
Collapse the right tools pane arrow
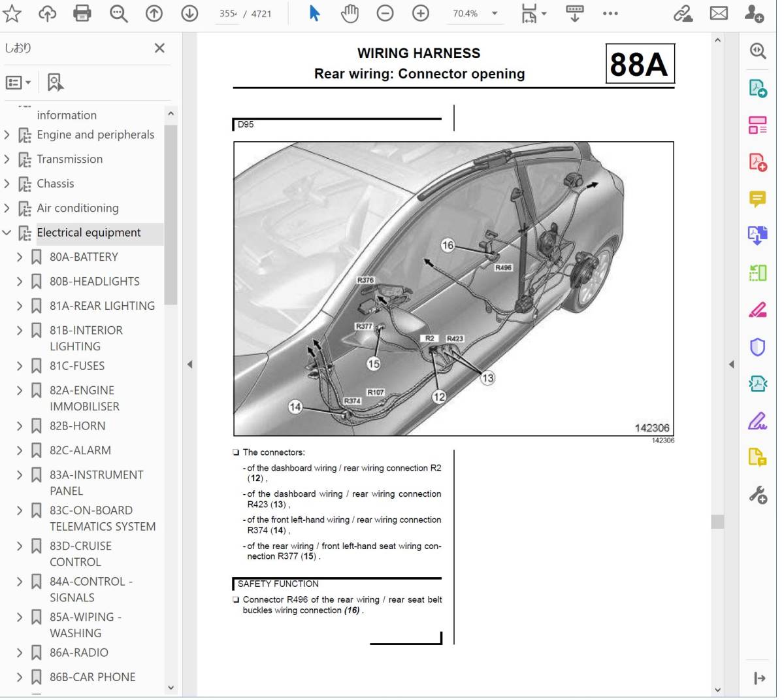point(731,364)
